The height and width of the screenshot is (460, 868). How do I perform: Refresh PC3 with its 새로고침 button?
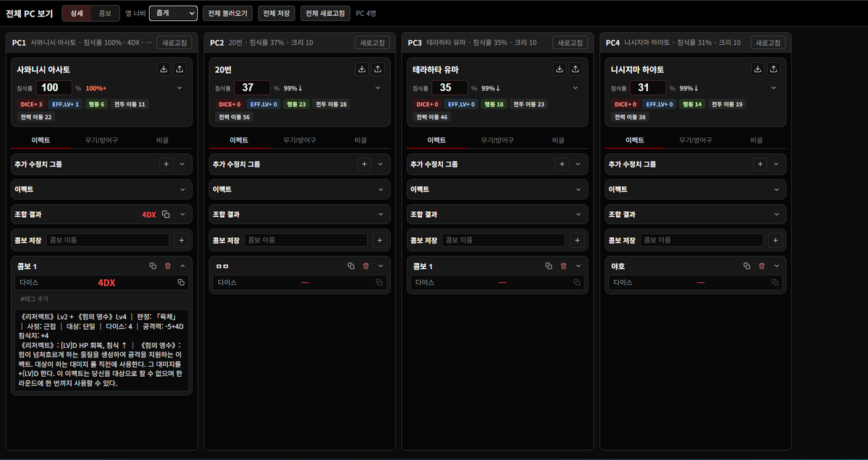point(570,43)
